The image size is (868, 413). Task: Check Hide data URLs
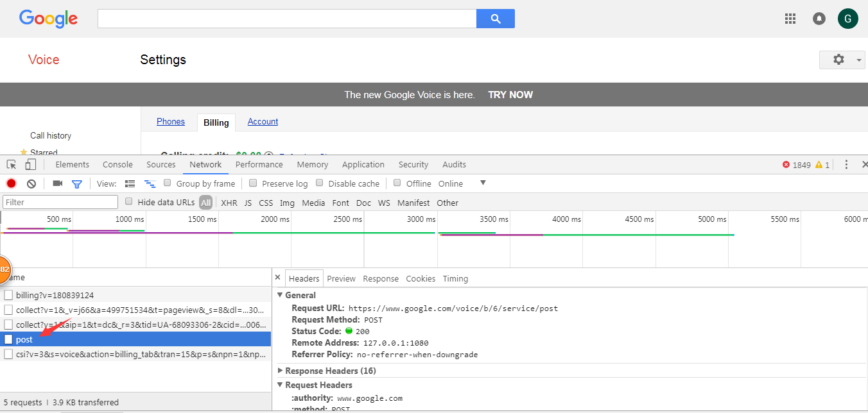click(x=129, y=201)
